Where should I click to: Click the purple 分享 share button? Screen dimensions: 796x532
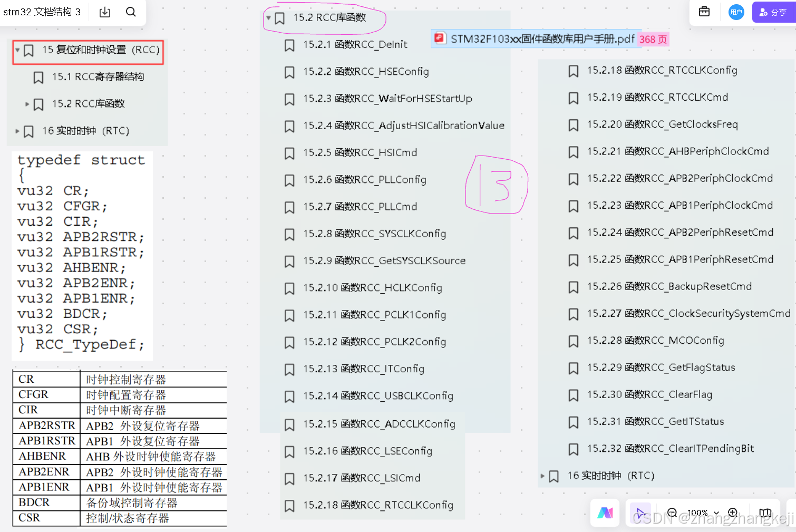(x=773, y=12)
